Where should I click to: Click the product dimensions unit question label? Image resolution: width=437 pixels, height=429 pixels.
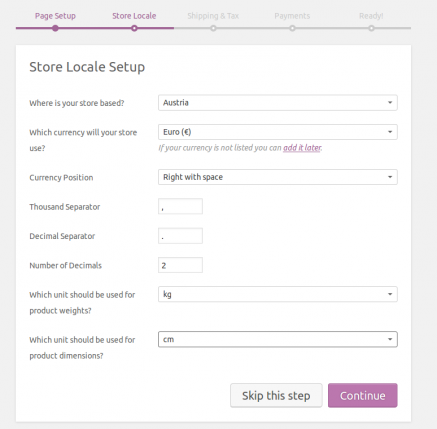coord(82,348)
